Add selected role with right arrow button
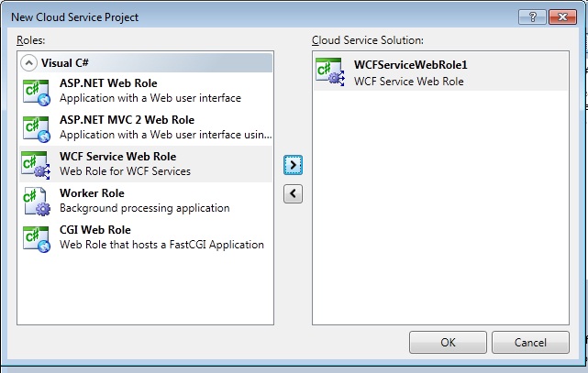The height and width of the screenshot is (373, 588). click(293, 165)
